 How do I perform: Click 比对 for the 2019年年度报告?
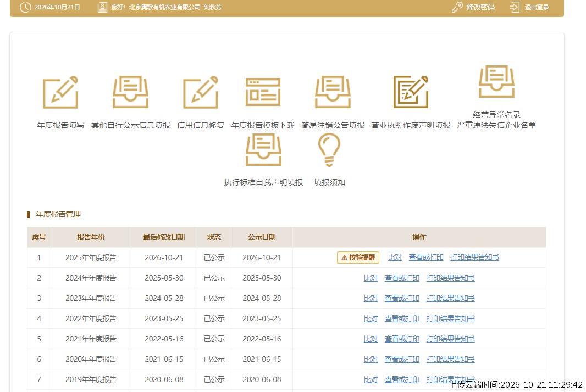click(x=371, y=379)
